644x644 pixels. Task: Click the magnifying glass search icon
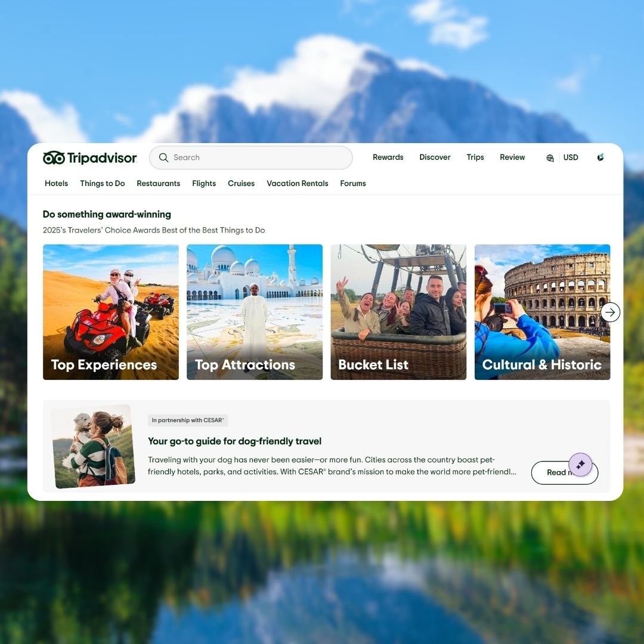[163, 158]
